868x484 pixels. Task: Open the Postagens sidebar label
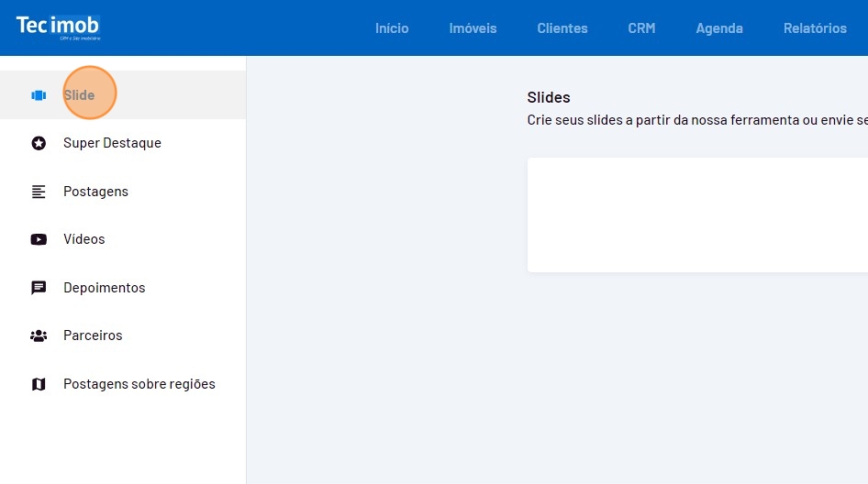(x=95, y=192)
